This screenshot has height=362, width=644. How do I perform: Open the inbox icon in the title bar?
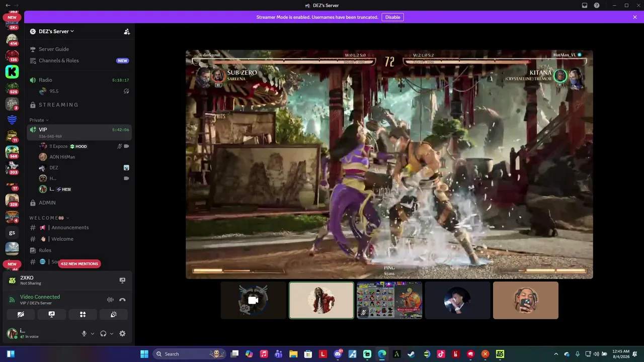point(585,6)
